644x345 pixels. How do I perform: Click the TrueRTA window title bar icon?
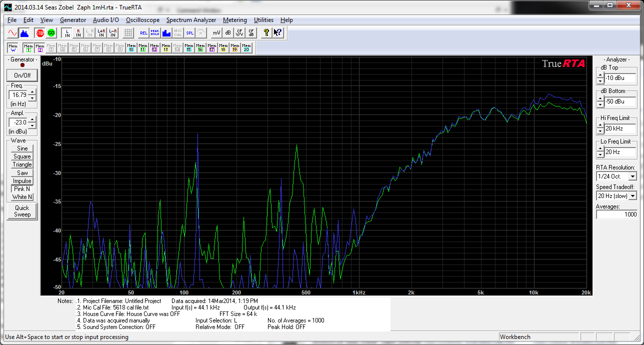(8, 7)
